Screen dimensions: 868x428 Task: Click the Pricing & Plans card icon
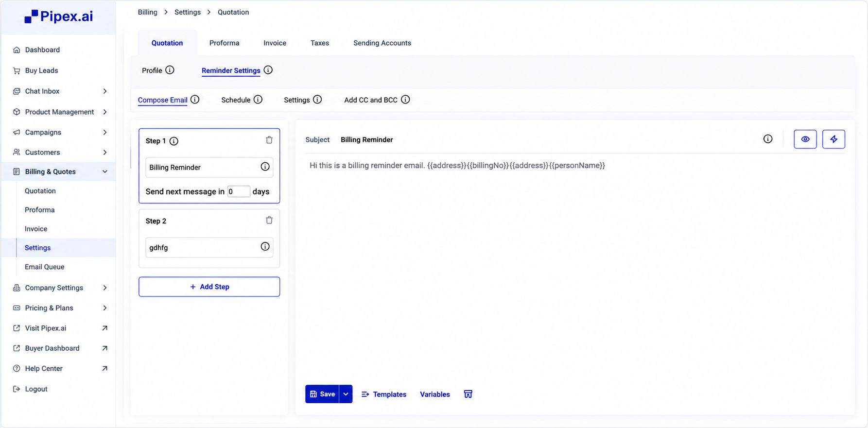tap(17, 308)
